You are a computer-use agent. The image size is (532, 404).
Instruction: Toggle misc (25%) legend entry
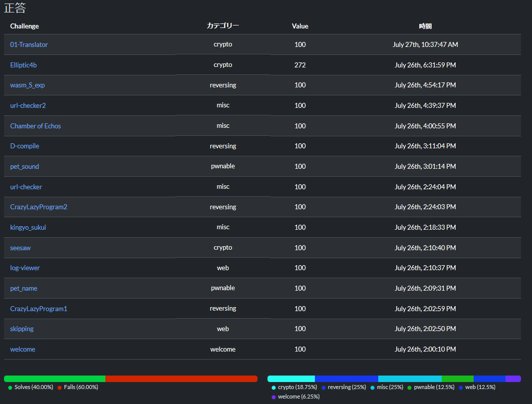point(387,388)
